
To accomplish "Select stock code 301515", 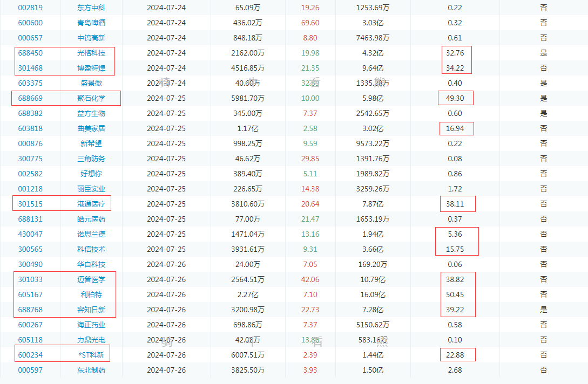I will pyautogui.click(x=30, y=204).
